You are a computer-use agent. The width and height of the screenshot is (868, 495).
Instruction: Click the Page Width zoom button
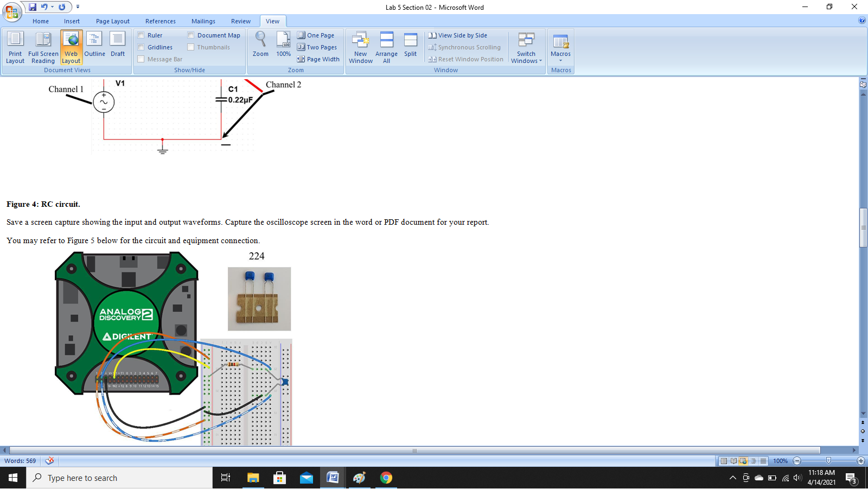click(x=318, y=59)
